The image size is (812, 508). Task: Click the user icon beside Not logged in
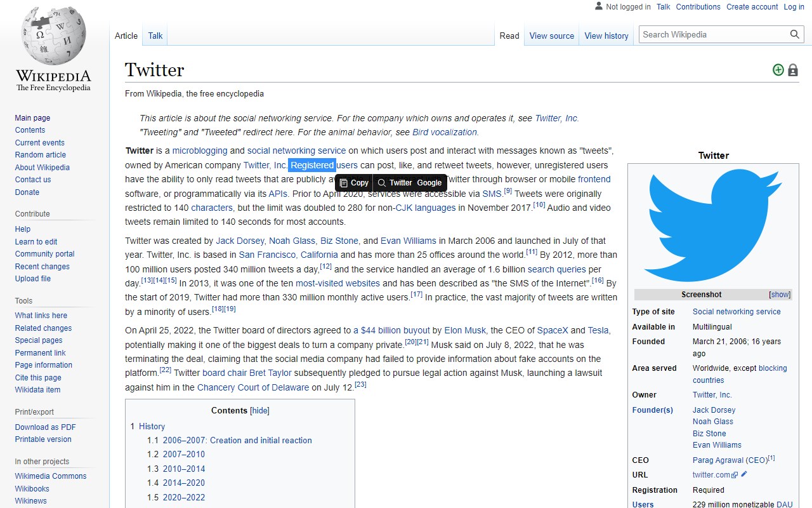599,6
